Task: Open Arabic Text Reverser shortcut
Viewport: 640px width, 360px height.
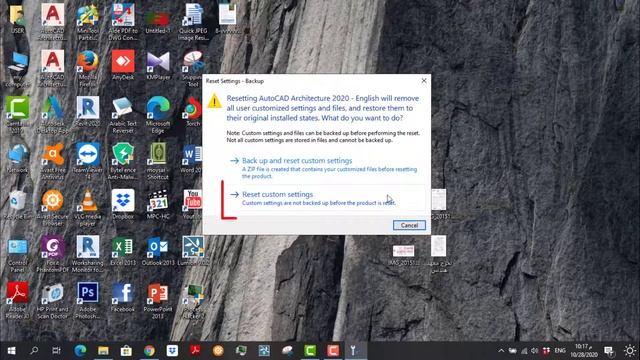Action: click(123, 115)
